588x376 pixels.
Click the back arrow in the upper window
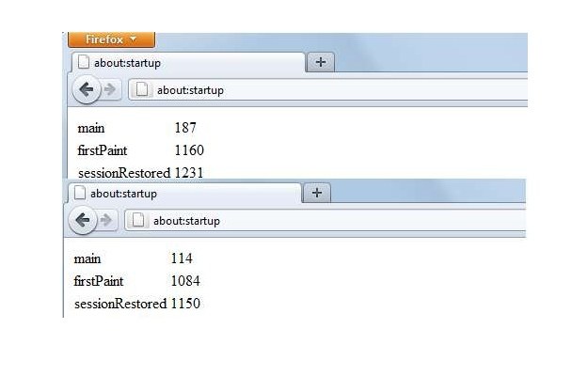[x=87, y=89]
